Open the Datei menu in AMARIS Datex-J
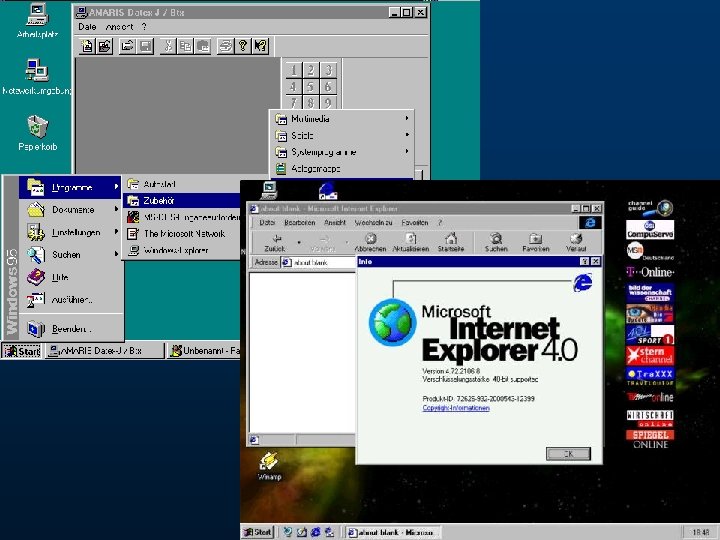Screen dimensions: 720x540 pos(87,27)
